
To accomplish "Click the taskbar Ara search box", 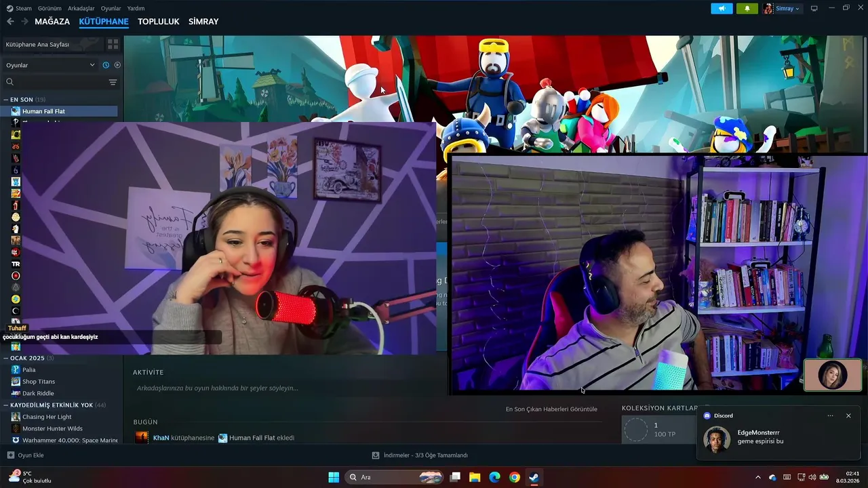I will pos(395,477).
